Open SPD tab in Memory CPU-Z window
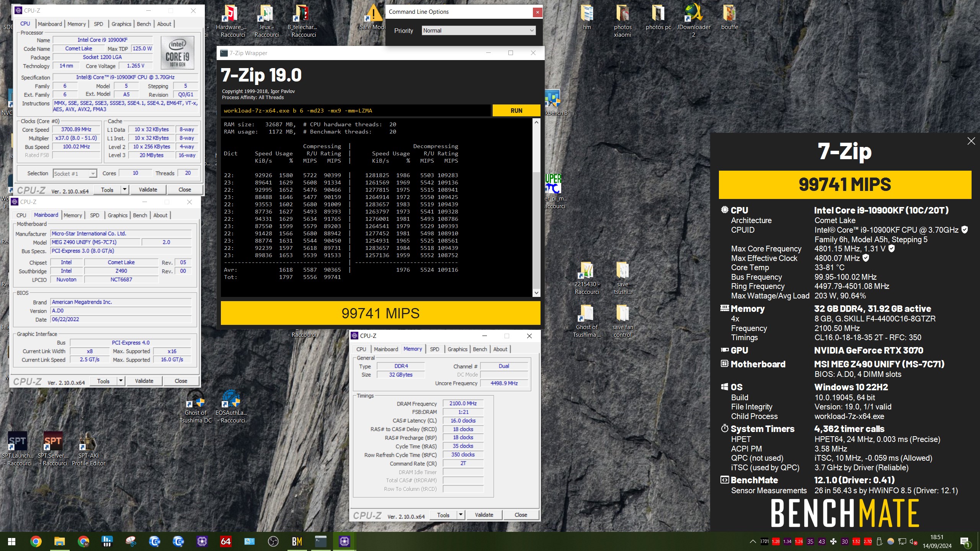Screen dimensions: 980x551 click(x=434, y=349)
